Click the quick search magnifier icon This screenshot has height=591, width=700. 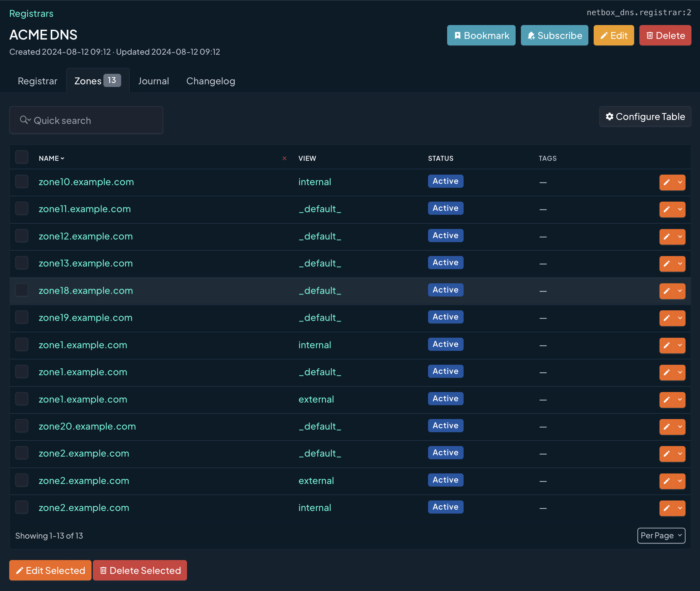click(25, 120)
